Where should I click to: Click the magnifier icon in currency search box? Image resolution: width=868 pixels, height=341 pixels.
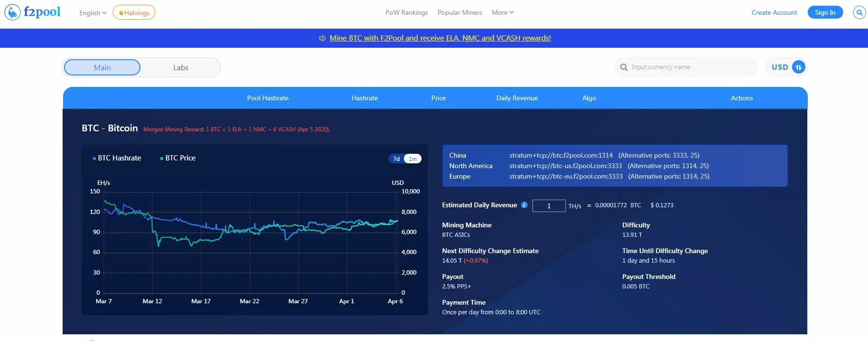(624, 67)
